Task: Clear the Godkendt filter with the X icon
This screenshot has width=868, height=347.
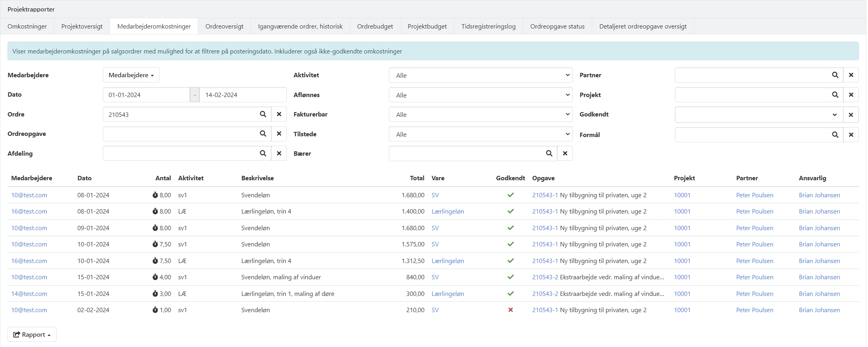Action: (x=851, y=115)
